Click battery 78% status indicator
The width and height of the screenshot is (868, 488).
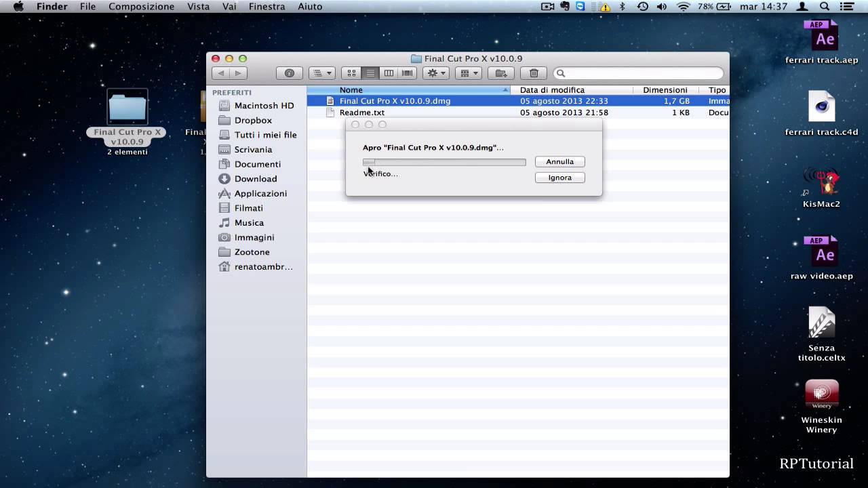coord(714,7)
